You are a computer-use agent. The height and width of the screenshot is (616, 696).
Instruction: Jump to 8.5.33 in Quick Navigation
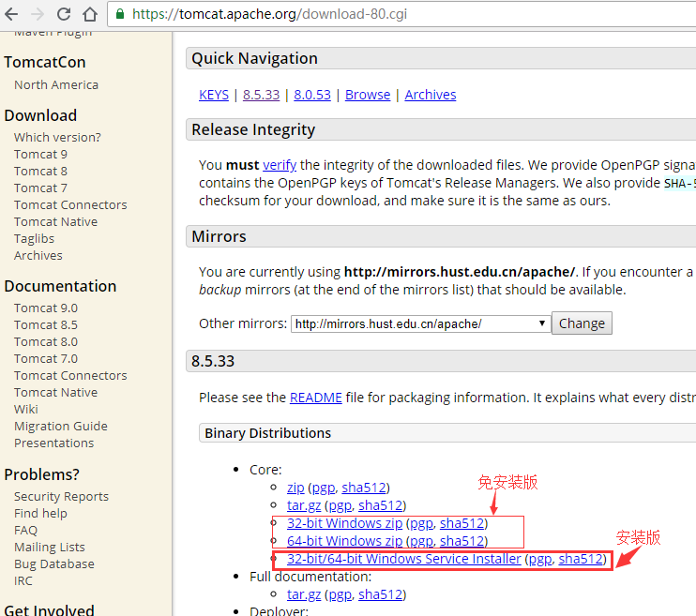tap(261, 95)
